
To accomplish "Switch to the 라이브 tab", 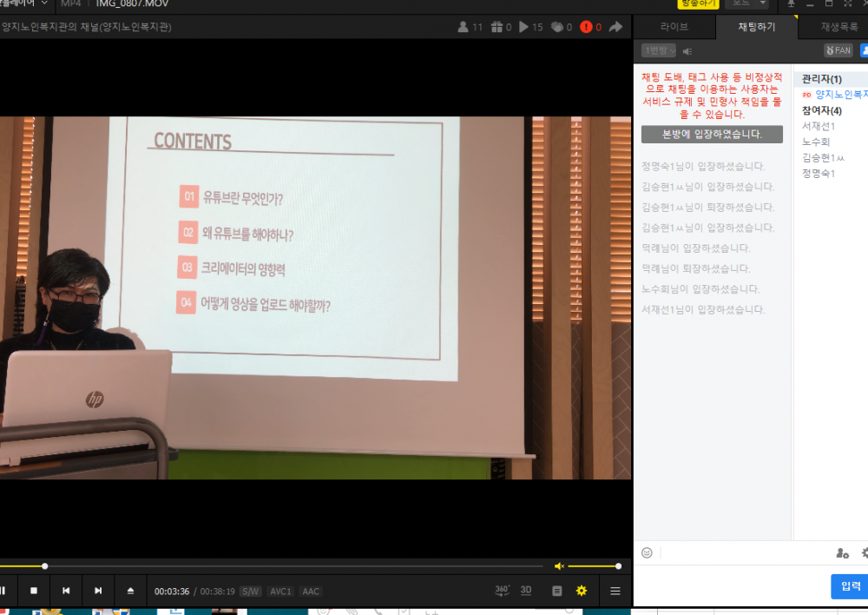I will tap(674, 27).
